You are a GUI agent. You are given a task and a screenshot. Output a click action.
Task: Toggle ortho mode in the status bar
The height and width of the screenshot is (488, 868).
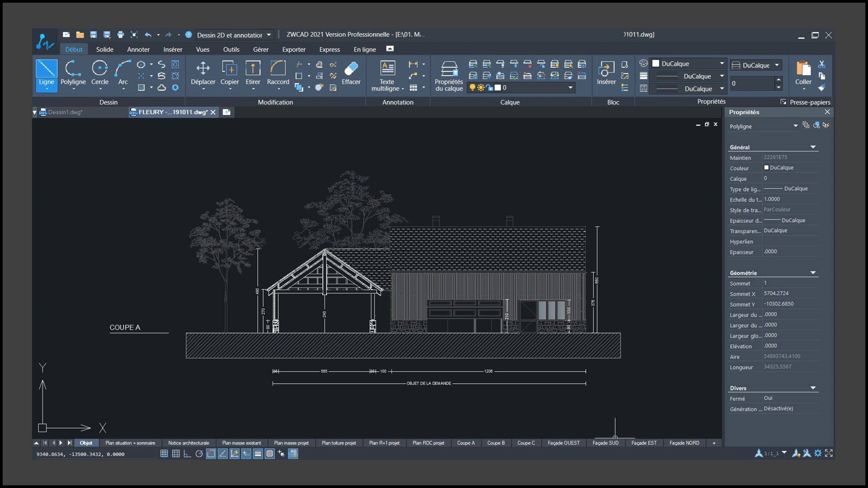(x=187, y=454)
